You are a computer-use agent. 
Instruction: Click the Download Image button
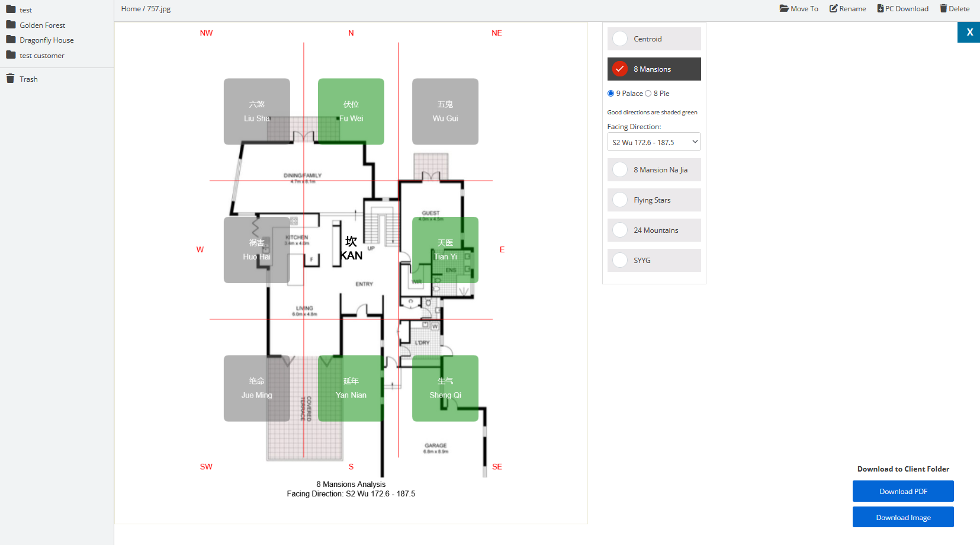pyautogui.click(x=903, y=517)
